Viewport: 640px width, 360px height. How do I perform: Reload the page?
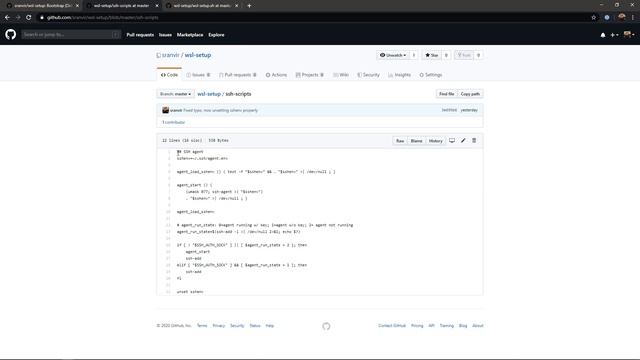pyautogui.click(x=29, y=18)
